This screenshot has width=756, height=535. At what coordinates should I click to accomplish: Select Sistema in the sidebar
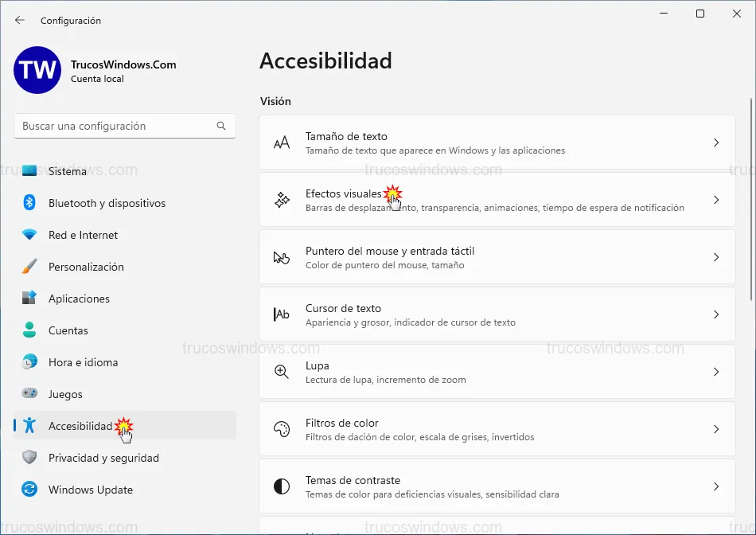pyautogui.click(x=68, y=171)
